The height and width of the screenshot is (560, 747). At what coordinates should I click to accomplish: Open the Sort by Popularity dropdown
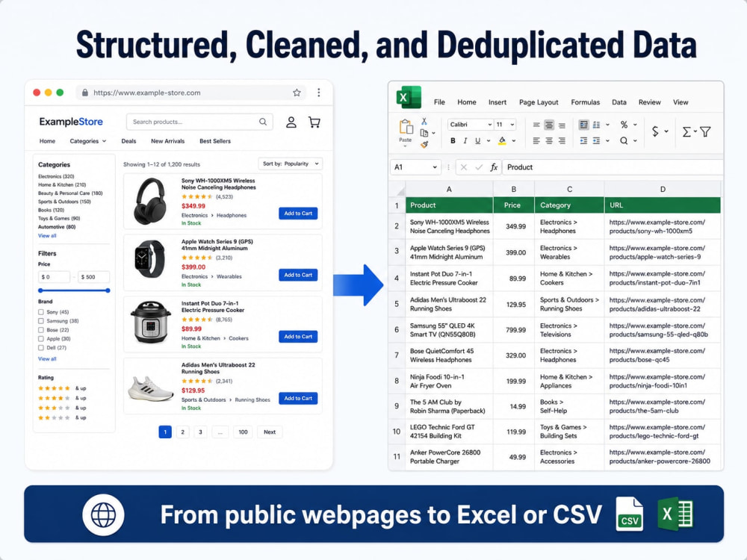pos(290,164)
